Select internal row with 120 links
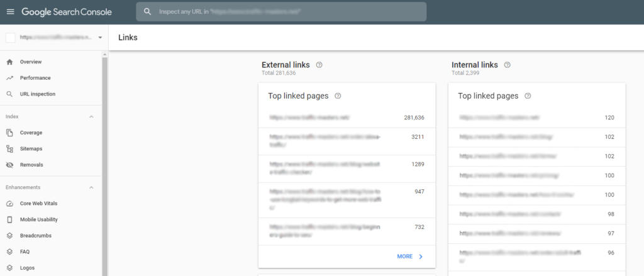This screenshot has height=276, width=644. (x=537, y=118)
